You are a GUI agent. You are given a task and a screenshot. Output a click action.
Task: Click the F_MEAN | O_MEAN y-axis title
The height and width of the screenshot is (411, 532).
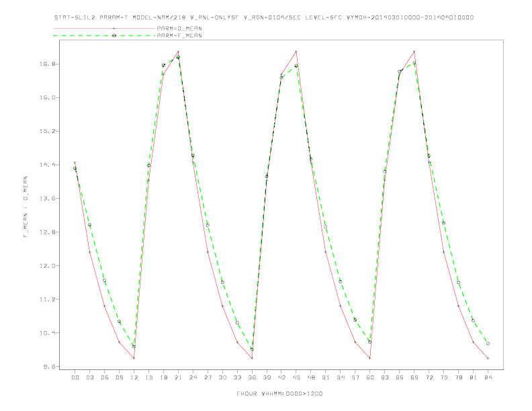tap(26, 207)
